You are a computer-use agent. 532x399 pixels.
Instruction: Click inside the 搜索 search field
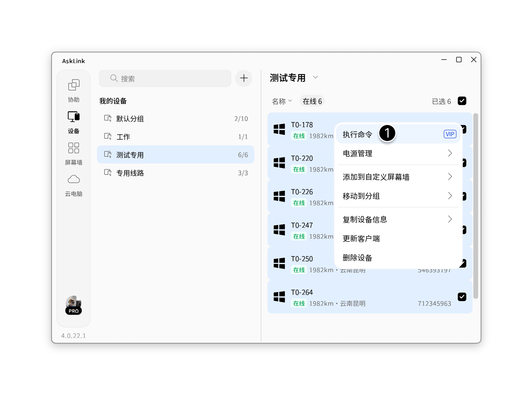tap(165, 78)
